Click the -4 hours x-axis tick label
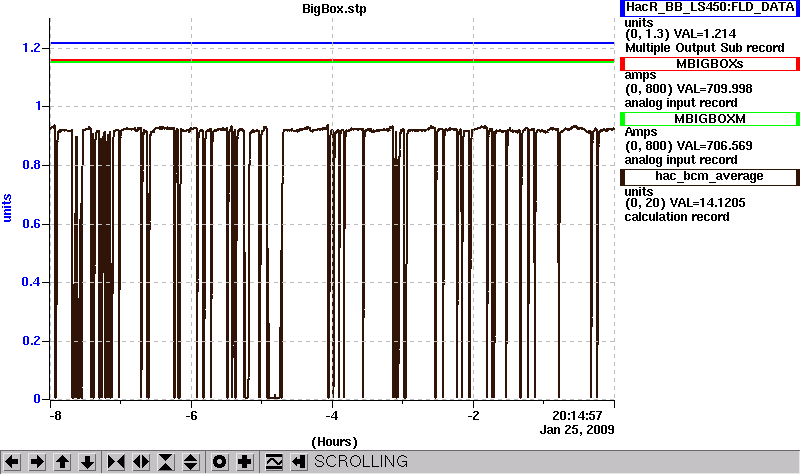This screenshot has height=474, width=800. [x=332, y=416]
